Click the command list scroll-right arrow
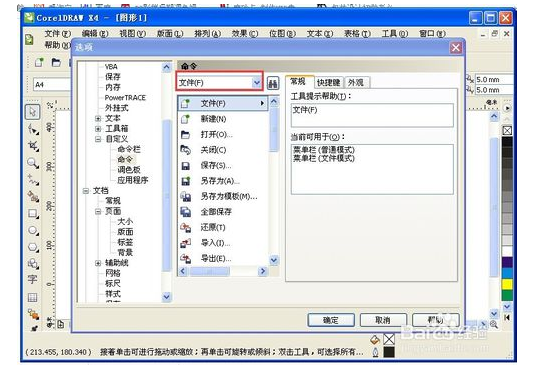 pyautogui.click(x=262, y=271)
